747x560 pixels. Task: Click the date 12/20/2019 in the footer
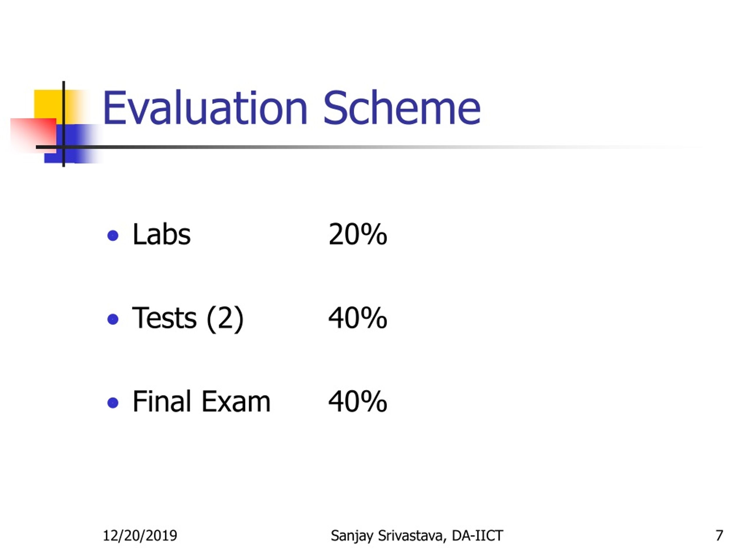click(x=140, y=536)
